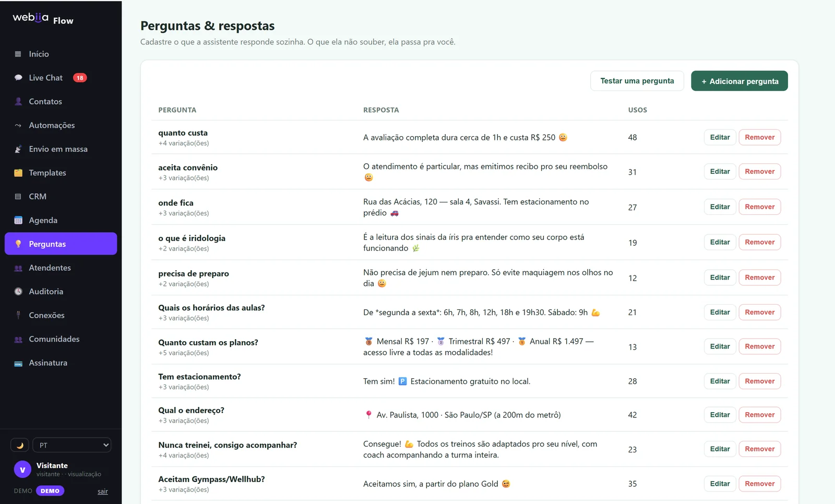Viewport: 835px width, 504px height.
Task: Click the Envio em massa icon
Action: [x=18, y=149]
